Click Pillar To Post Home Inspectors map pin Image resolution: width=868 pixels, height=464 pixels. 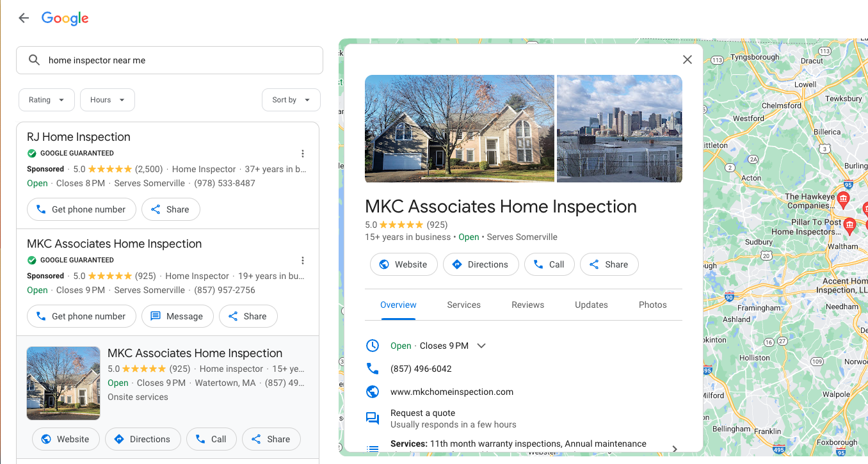coord(850,225)
